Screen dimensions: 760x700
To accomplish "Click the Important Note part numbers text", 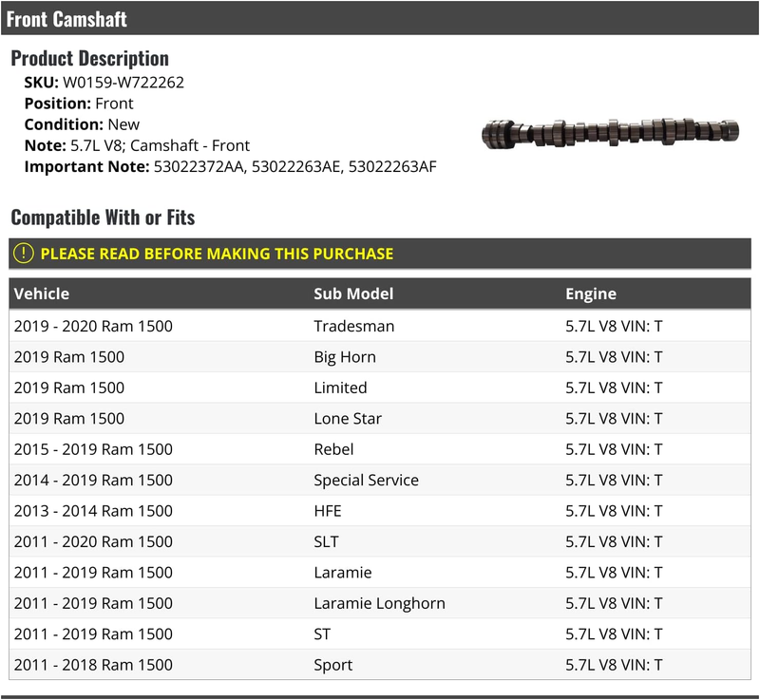I will (x=295, y=166).
